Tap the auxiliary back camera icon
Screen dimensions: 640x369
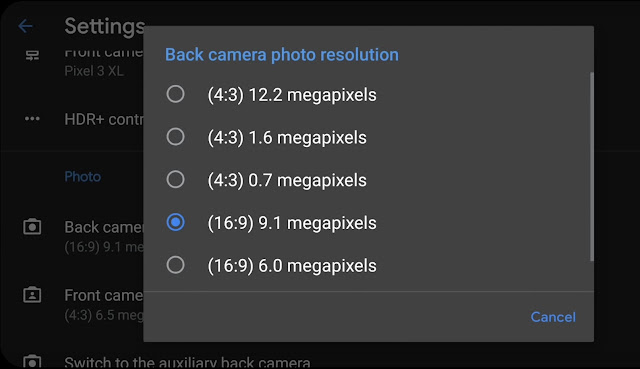[32, 361]
